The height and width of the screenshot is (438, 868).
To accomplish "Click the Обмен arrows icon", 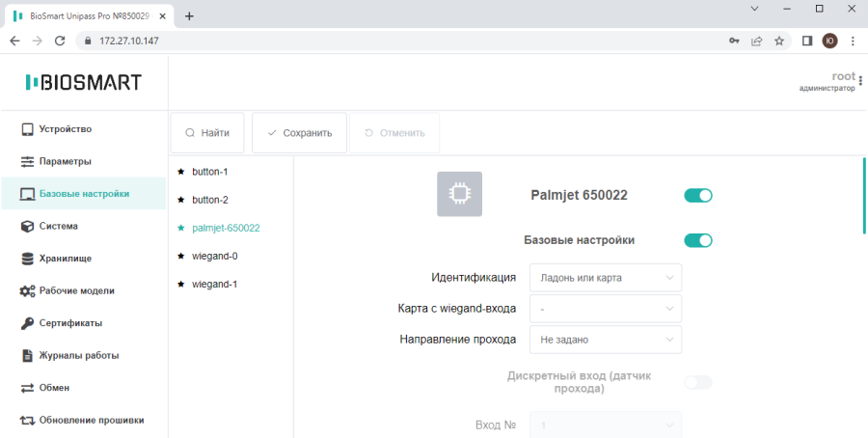I will coord(27,388).
